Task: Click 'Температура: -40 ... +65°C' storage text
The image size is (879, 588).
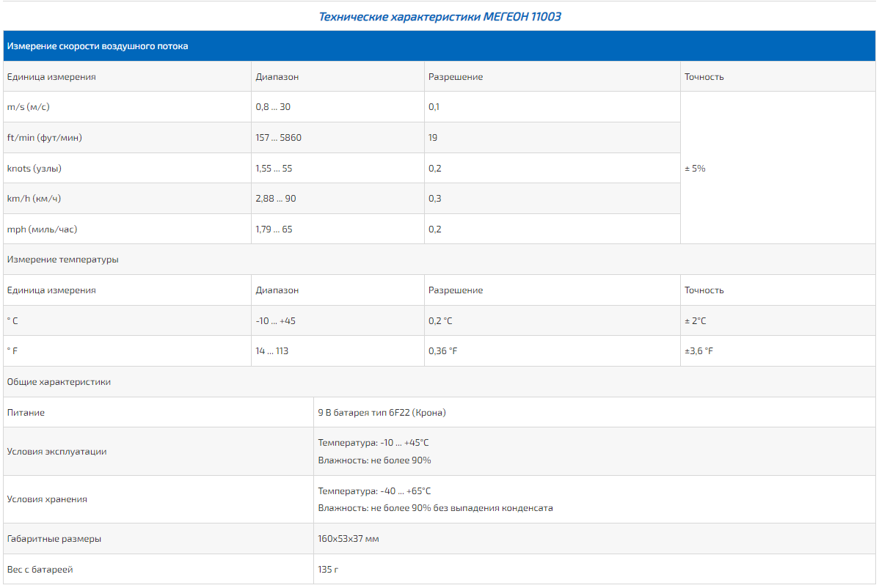Action: (374, 491)
